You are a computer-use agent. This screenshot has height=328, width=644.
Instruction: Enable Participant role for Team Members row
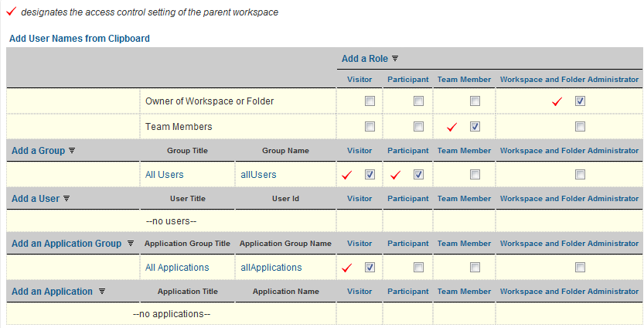(x=418, y=126)
